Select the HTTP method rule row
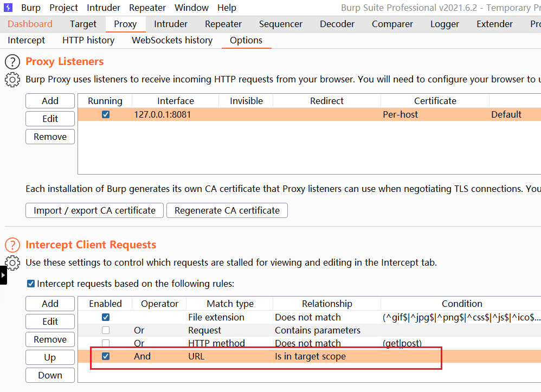 click(309, 343)
